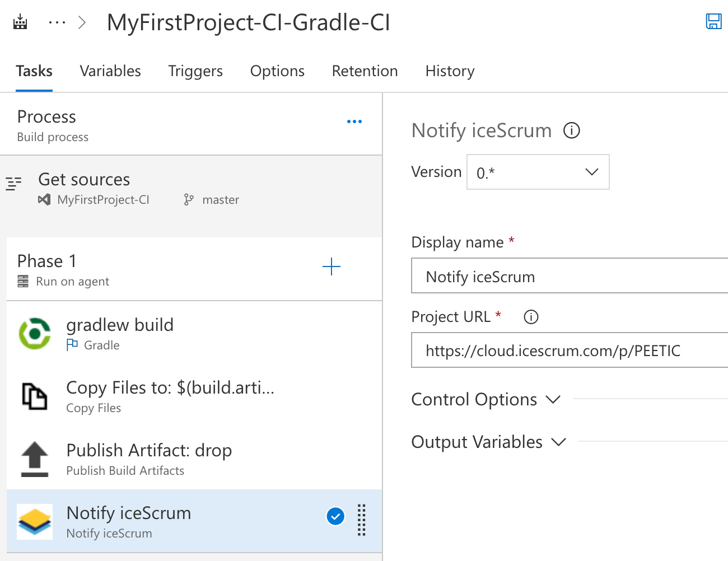Click the breadcrumb chevron arrow
This screenshot has width=728, height=561.
[82, 22]
